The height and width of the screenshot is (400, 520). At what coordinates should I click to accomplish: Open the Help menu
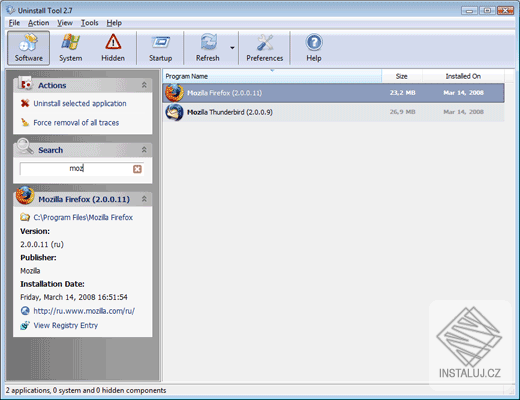[114, 23]
